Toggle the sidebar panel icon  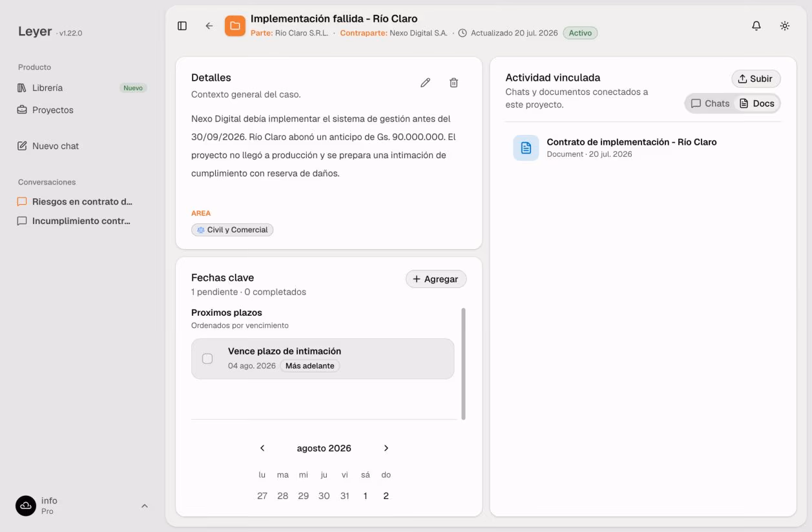tap(182, 26)
